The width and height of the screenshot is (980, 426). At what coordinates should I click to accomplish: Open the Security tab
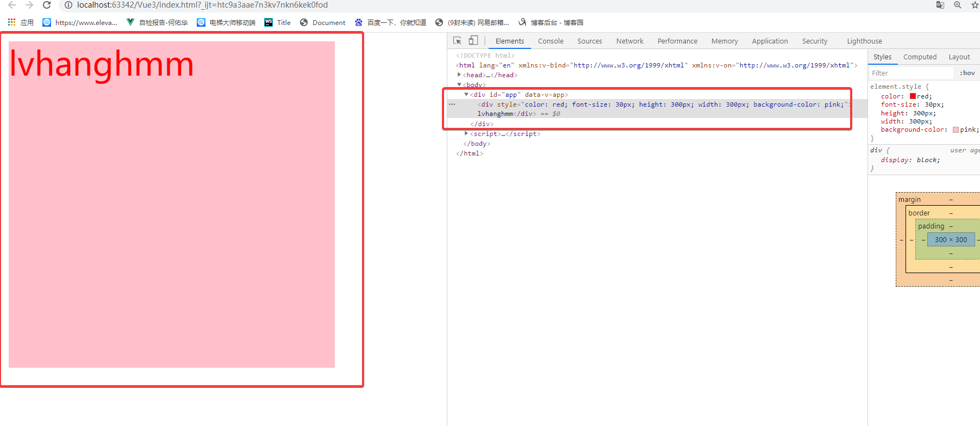(x=815, y=41)
